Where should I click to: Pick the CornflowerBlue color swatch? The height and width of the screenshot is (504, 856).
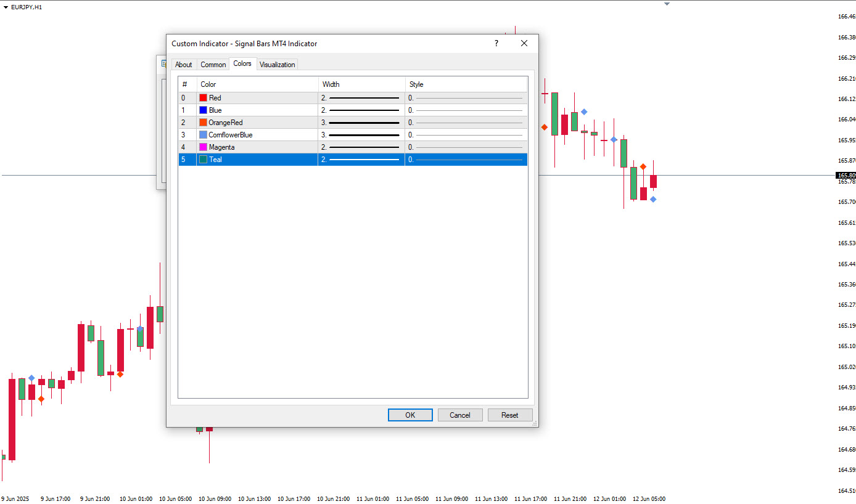point(203,135)
